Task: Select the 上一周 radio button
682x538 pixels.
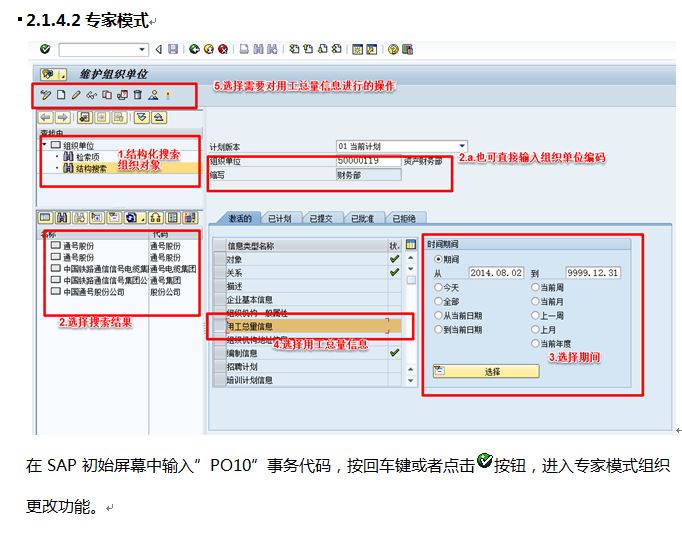Action: click(x=535, y=315)
